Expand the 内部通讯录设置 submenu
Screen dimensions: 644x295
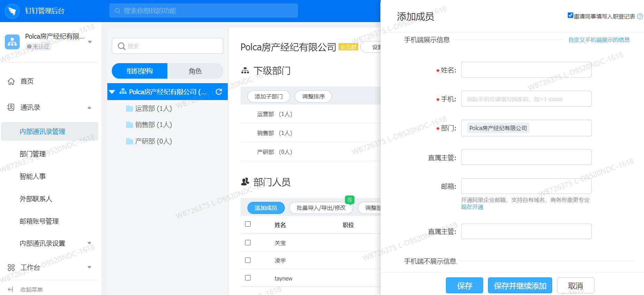tap(89, 243)
